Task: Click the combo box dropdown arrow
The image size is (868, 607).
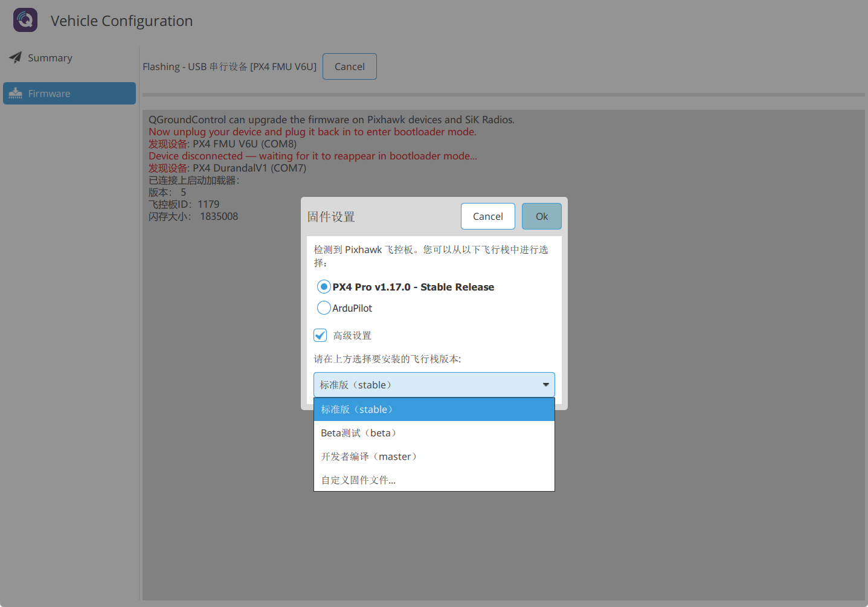Action: coord(546,385)
